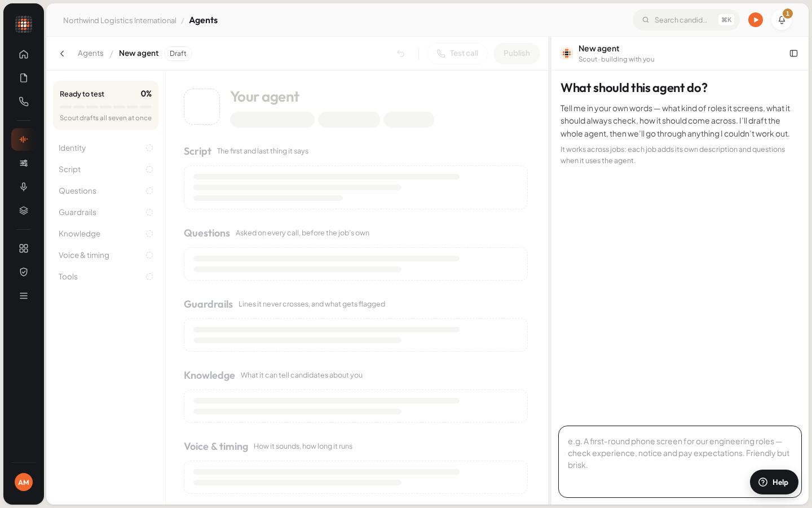Open the microphone icon in sidebar
Image resolution: width=812 pixels, height=508 pixels.
[24, 187]
